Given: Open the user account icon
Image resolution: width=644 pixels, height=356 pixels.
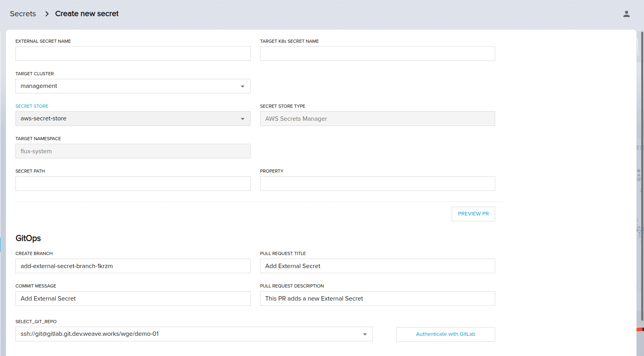Looking at the screenshot, I should [626, 14].
